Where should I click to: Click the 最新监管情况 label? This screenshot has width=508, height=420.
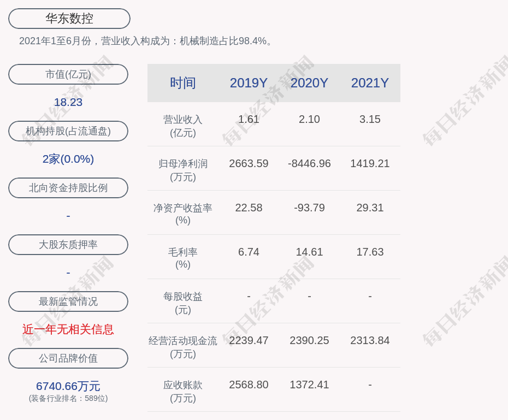[68, 301]
